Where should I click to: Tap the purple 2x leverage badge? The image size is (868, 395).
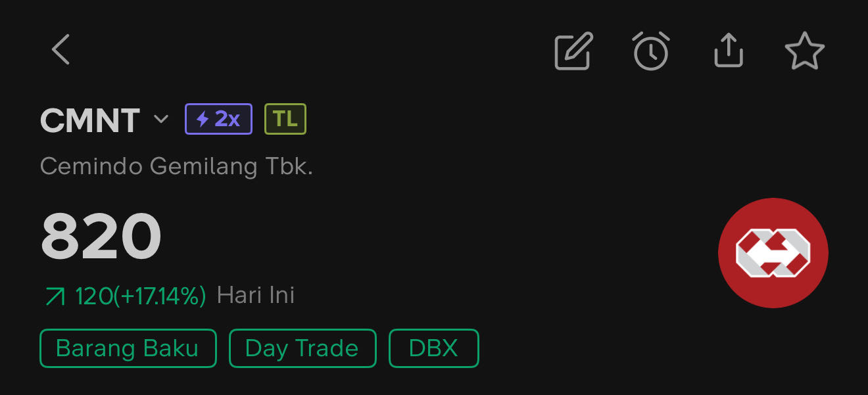tap(219, 119)
